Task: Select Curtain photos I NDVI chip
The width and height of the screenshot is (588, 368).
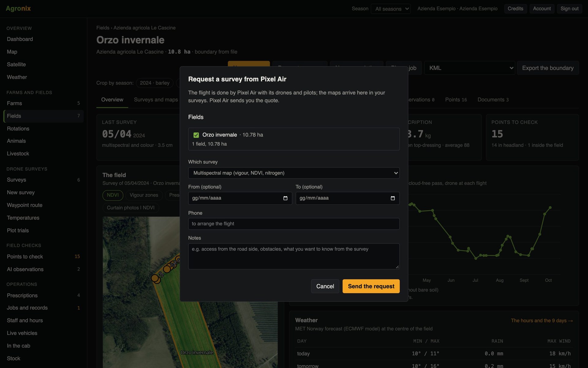Action: [131, 208]
